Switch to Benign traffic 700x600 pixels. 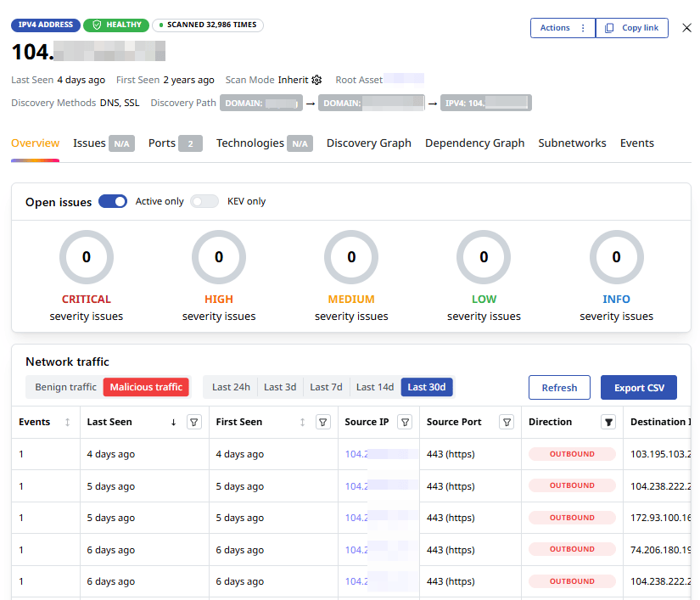[65, 387]
